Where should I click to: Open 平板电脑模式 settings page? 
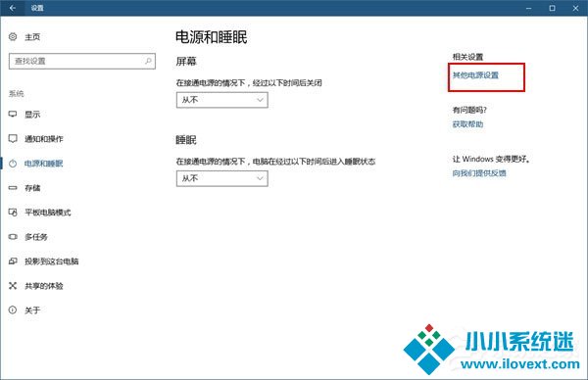pos(48,213)
